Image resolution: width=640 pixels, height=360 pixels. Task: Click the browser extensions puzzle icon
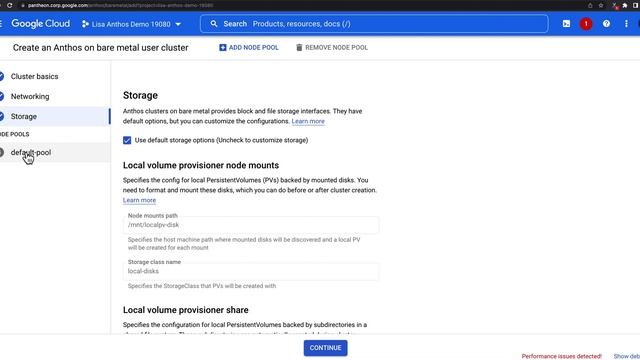coord(624,5)
